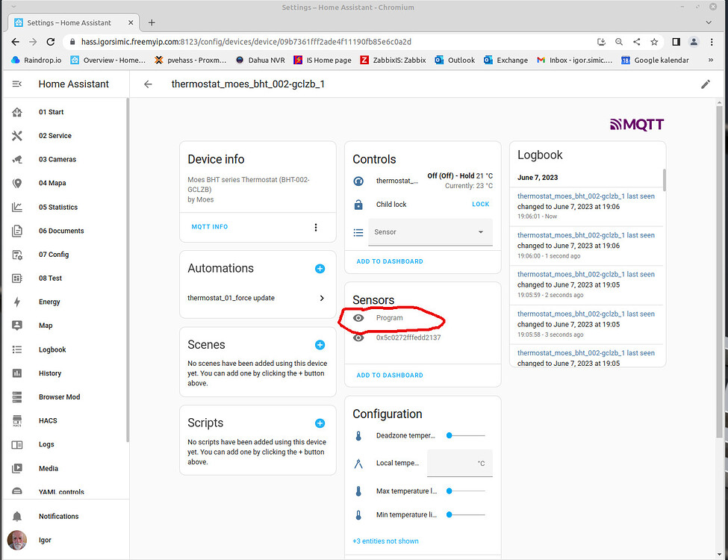Click ADD TO DASHBOARD under Sensors
The height and width of the screenshot is (560, 728).
click(390, 375)
